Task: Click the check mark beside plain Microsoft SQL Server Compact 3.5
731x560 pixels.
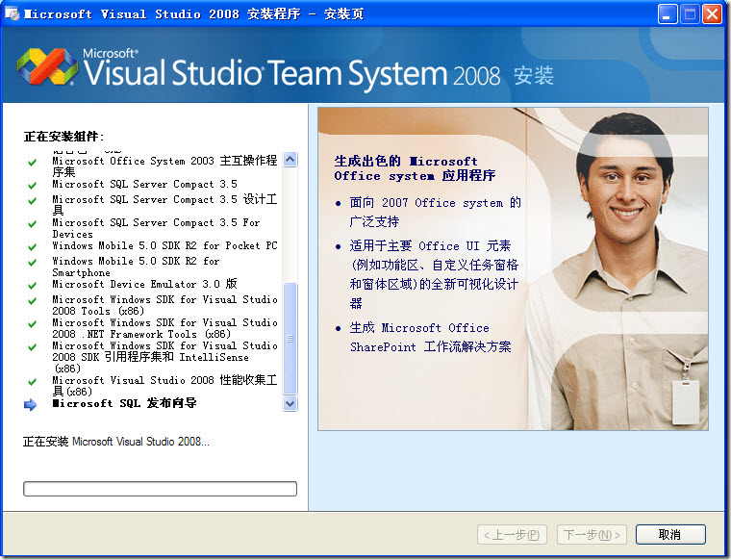Action: point(32,186)
